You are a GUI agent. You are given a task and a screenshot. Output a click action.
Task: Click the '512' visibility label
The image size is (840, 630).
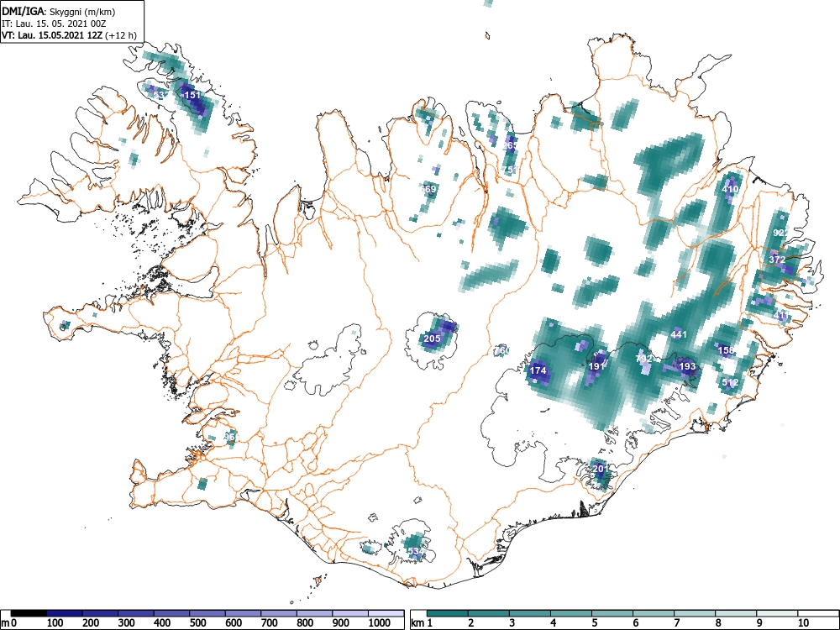click(x=730, y=382)
